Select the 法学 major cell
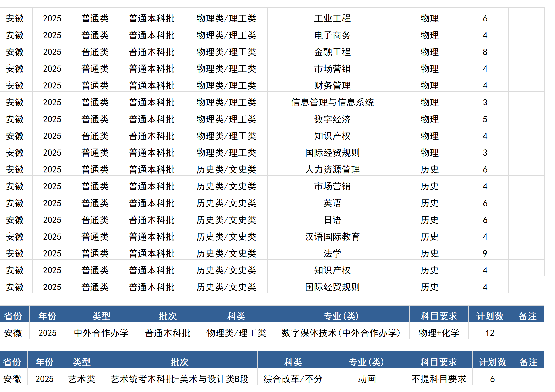 click(x=332, y=253)
